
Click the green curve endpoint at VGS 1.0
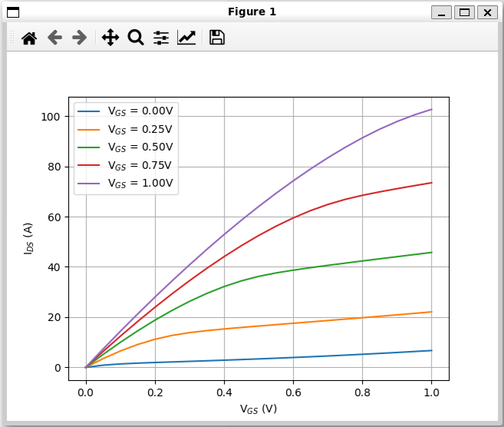pos(431,252)
